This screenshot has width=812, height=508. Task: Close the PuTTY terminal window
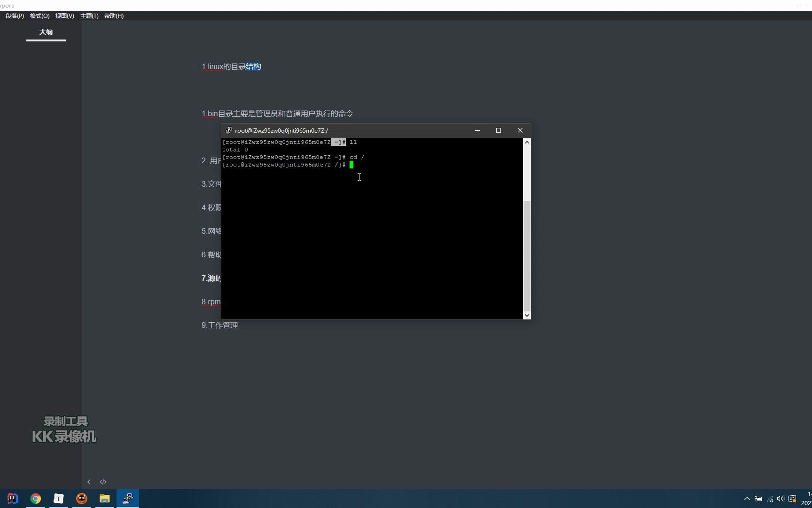click(x=520, y=130)
